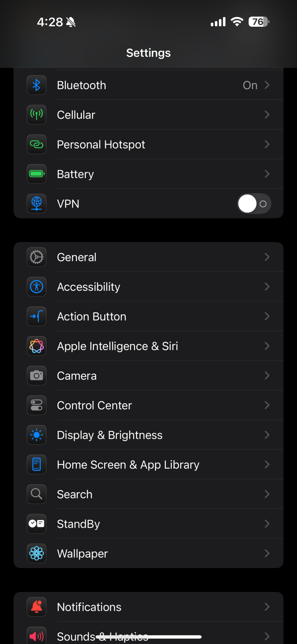Tap the Apple Intelligence & Siri icon

(36, 346)
